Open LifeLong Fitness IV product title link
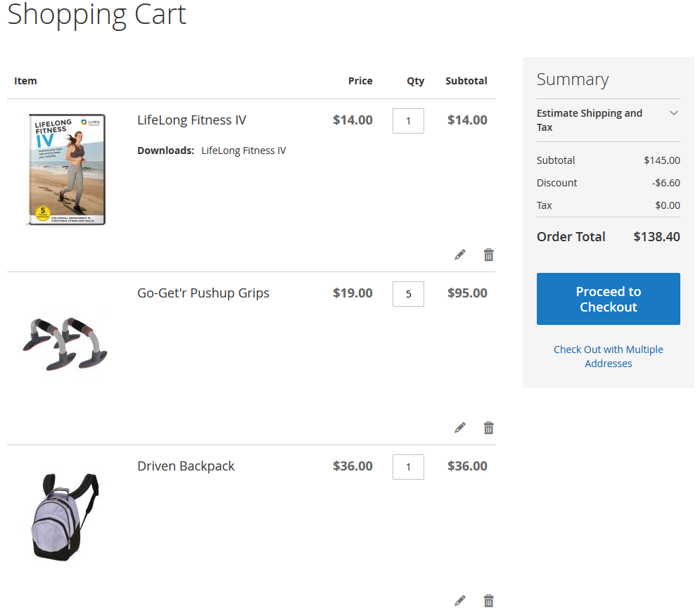This screenshot has height=614, width=700. [191, 120]
